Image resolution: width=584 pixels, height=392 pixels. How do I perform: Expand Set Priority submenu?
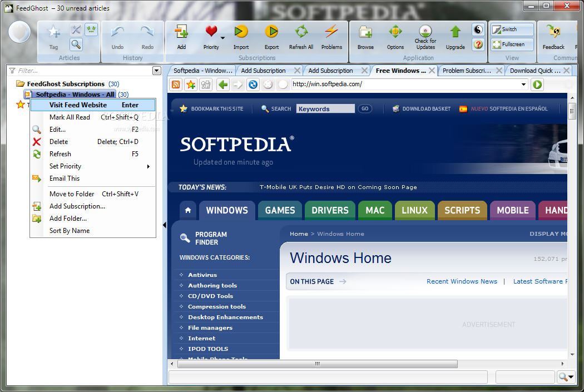pos(93,166)
